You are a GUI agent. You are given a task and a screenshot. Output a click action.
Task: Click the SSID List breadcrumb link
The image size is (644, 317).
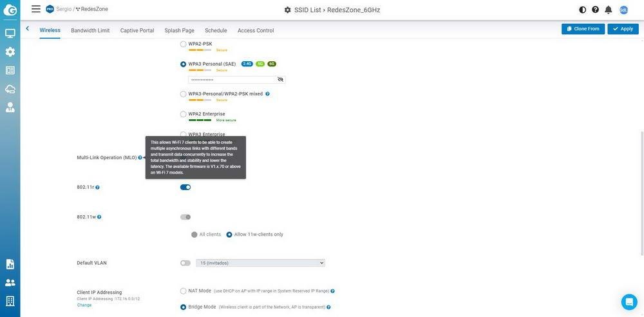tap(308, 10)
